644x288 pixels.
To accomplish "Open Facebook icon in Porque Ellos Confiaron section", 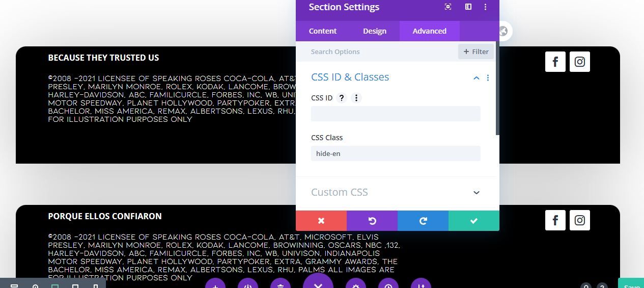I will click(x=555, y=220).
